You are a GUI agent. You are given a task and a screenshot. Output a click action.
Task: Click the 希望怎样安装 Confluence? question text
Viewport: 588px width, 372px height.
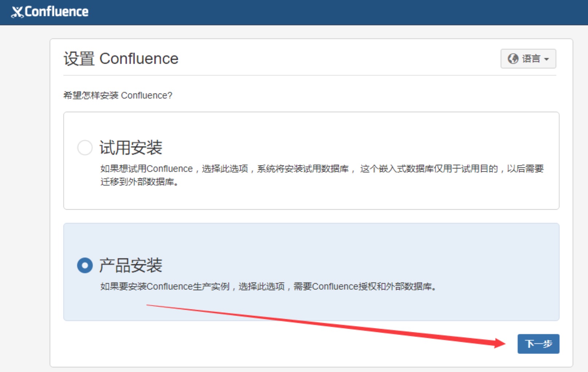pos(118,95)
